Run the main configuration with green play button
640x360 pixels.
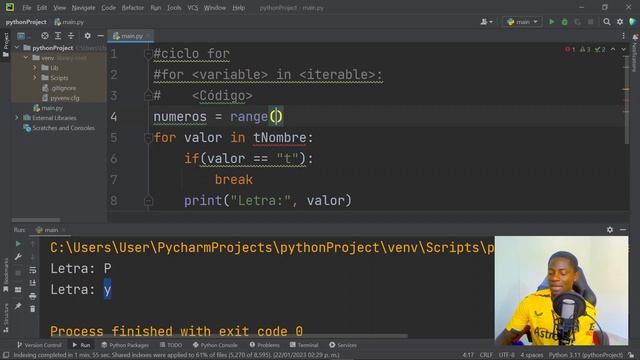point(551,22)
